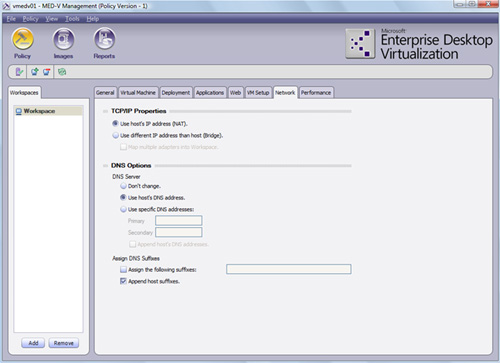Click the Enterprise Desktop Virtualization logo icon
This screenshot has width=500, height=363.
(360, 44)
